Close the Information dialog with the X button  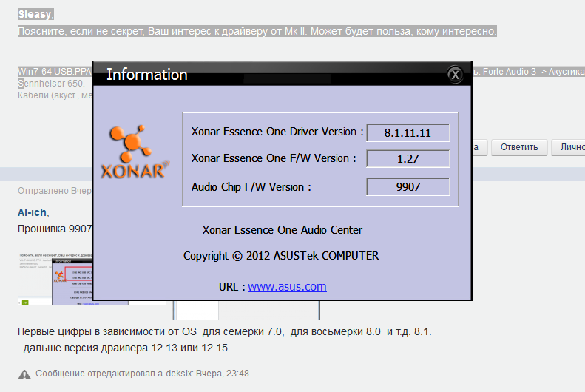(455, 75)
